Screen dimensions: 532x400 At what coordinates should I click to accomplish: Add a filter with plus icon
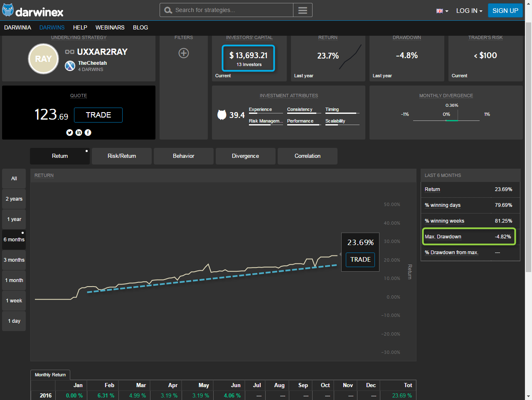pyautogui.click(x=183, y=53)
